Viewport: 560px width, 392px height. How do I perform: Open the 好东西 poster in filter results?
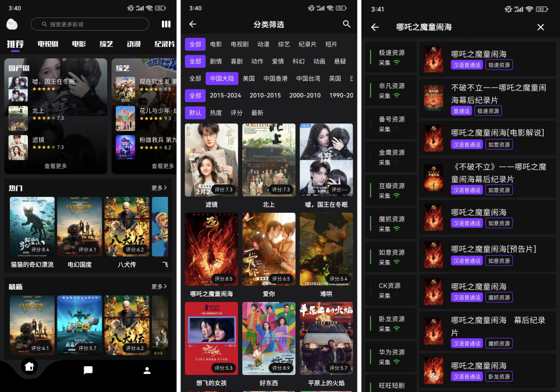point(269,338)
